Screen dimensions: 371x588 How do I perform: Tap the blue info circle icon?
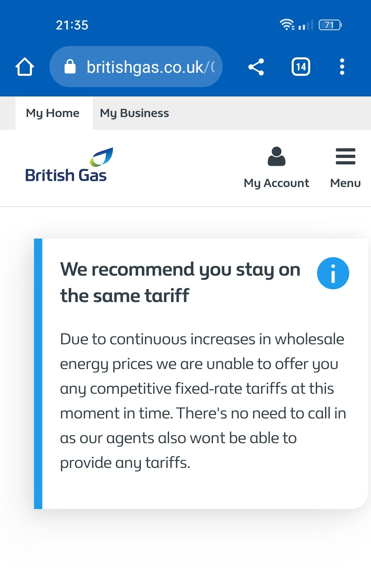[x=333, y=273]
